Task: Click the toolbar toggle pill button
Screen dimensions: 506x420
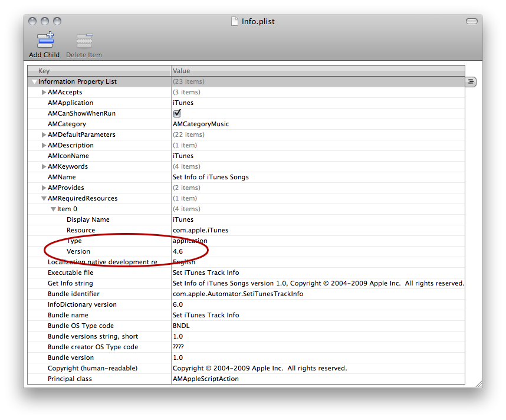Action: pos(471,21)
